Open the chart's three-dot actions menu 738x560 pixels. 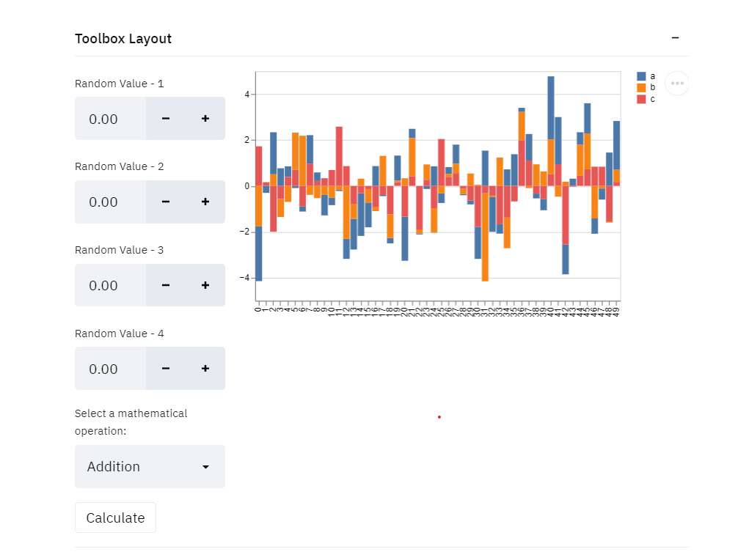coord(677,84)
